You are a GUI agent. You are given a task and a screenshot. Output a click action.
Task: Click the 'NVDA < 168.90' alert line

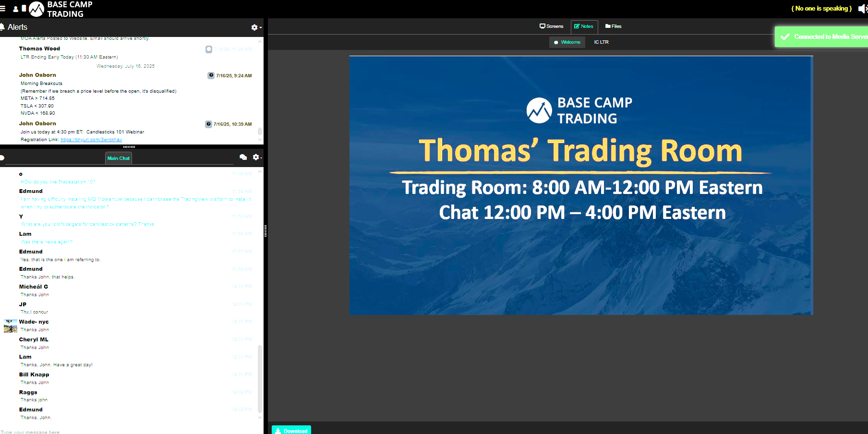(x=38, y=113)
